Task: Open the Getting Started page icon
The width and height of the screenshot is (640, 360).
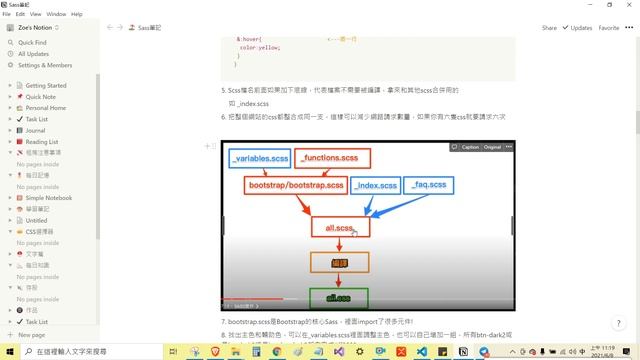Action: tap(20, 85)
